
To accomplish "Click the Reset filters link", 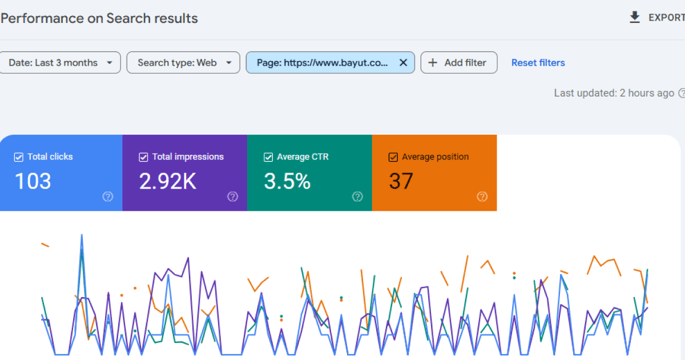I will tap(538, 63).
